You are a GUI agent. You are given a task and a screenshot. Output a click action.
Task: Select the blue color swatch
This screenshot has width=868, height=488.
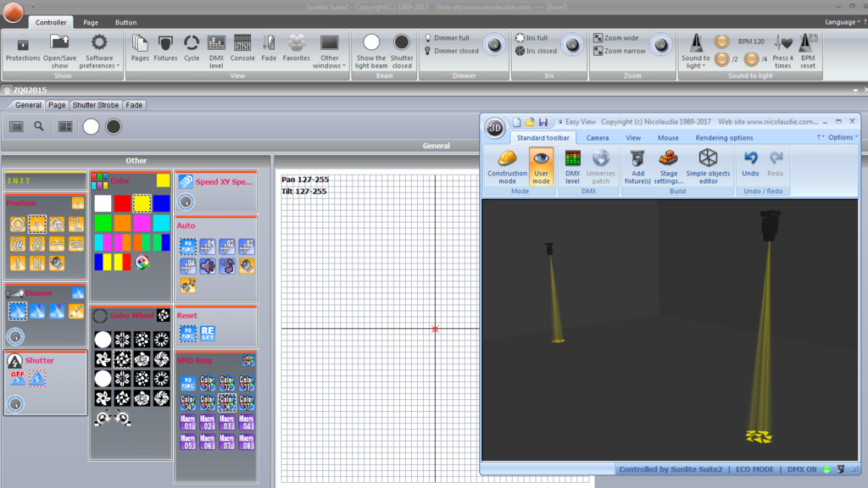point(161,203)
